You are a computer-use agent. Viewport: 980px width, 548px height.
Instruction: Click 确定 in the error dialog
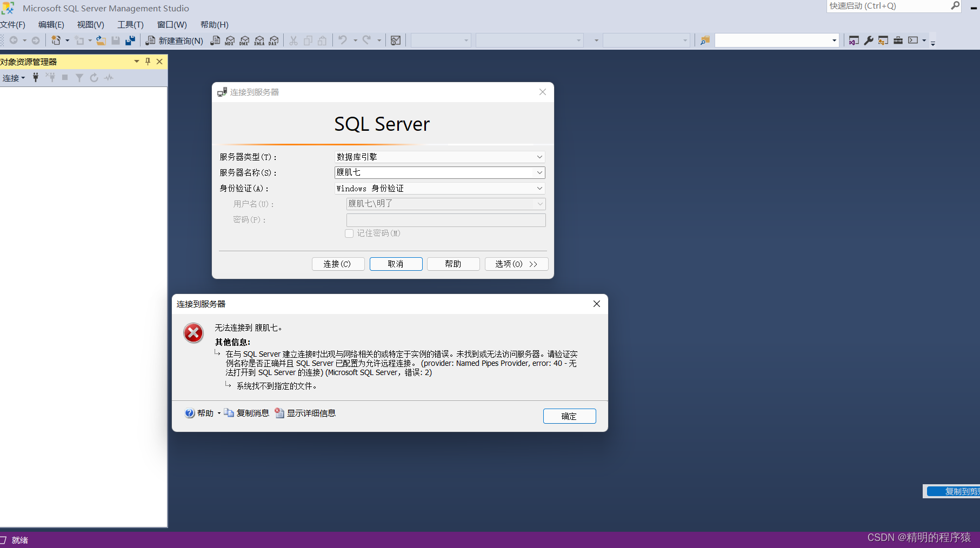569,416
